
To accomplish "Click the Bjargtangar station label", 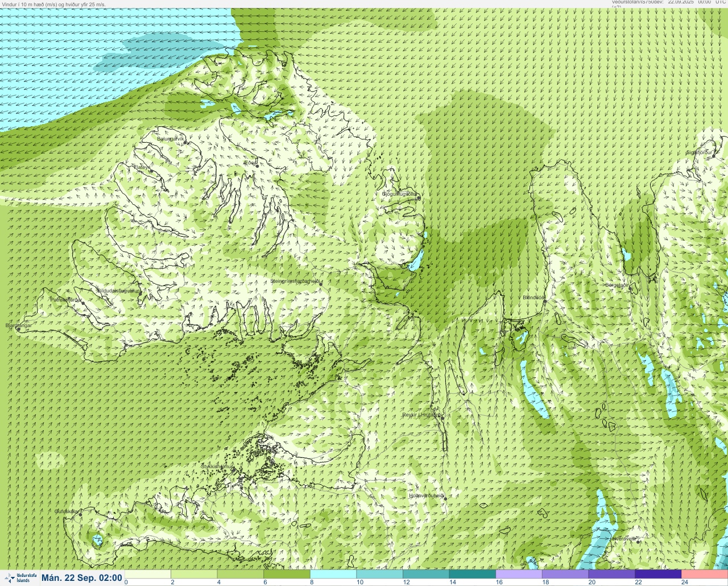I will (x=18, y=325).
